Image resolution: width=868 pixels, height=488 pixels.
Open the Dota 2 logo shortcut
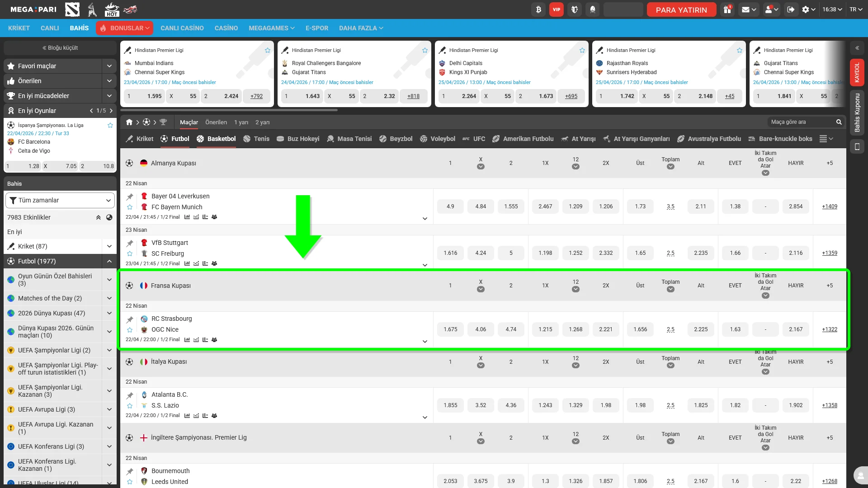click(x=72, y=9)
